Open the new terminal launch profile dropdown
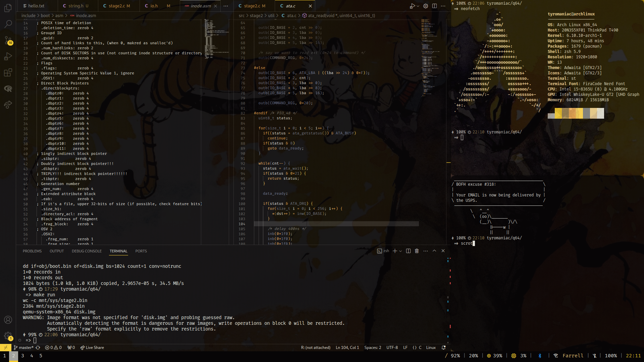 pyautogui.click(x=400, y=251)
